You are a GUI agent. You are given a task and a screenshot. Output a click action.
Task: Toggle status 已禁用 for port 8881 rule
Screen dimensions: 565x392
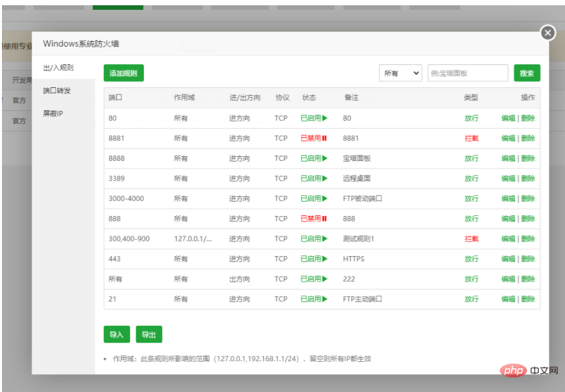[x=314, y=139]
